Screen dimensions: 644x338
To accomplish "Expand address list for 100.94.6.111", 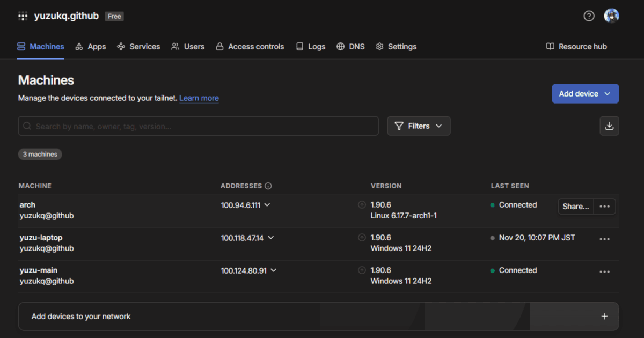I will coord(267,205).
